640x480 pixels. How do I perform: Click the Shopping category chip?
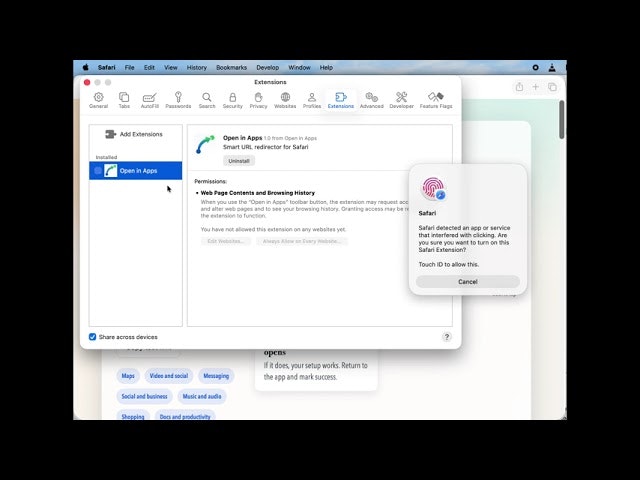[133, 416]
